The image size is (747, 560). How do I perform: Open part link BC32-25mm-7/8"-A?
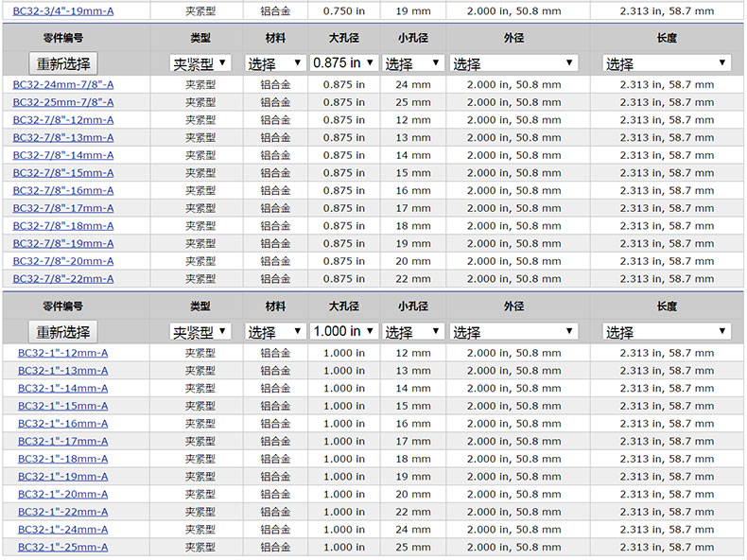point(62,102)
